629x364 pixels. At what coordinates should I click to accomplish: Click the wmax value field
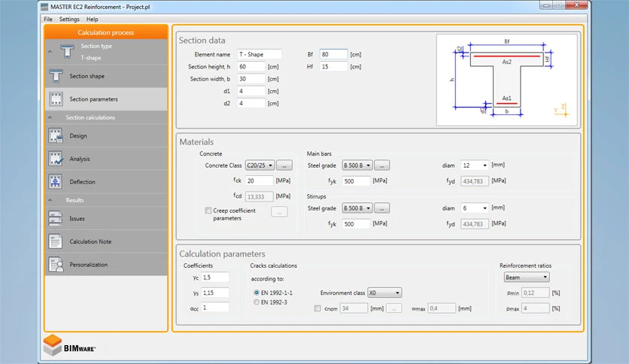(x=442, y=308)
